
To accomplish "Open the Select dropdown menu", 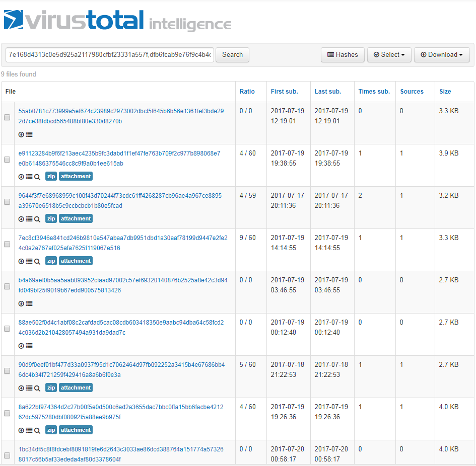I will pos(389,55).
